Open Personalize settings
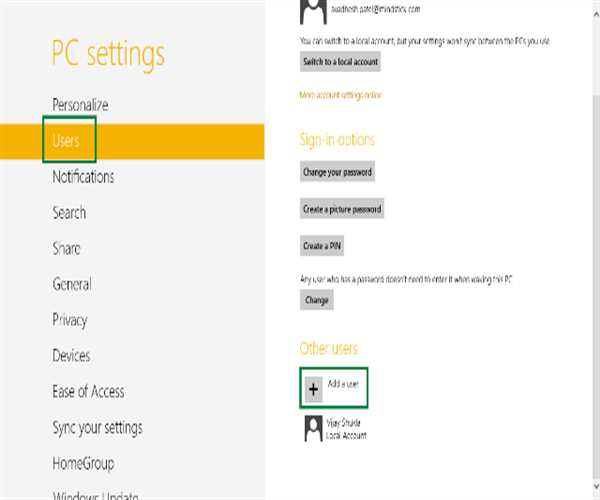 pos(80,105)
